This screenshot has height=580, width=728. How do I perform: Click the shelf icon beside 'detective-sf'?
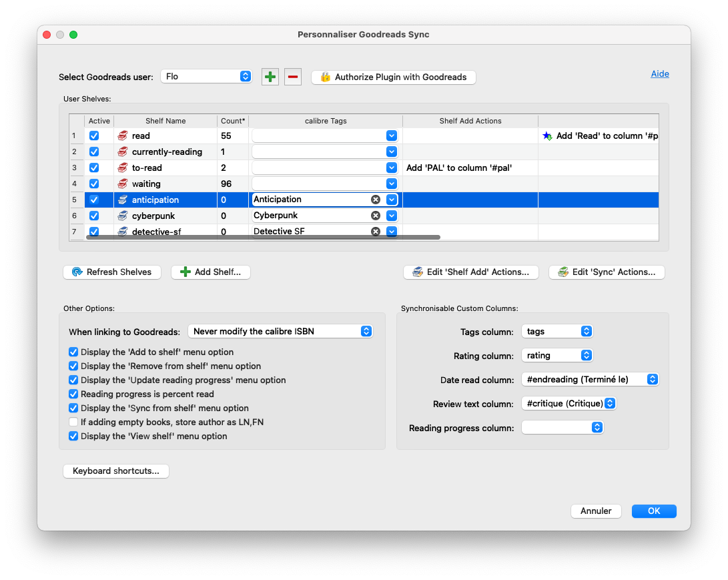coord(123,231)
